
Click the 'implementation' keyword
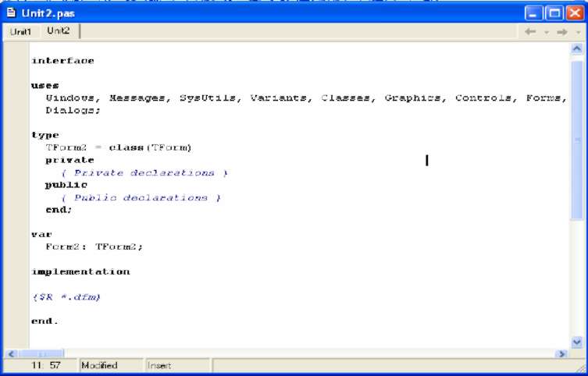pos(80,272)
